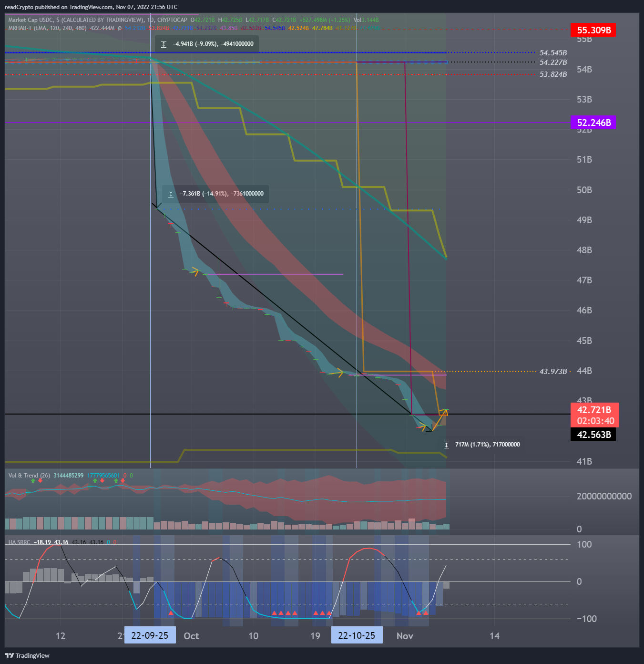
Task: Select the 53.824B level label
Action: (x=553, y=74)
